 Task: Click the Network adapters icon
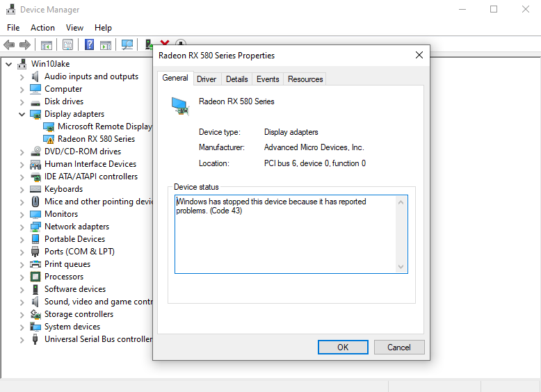coord(35,227)
